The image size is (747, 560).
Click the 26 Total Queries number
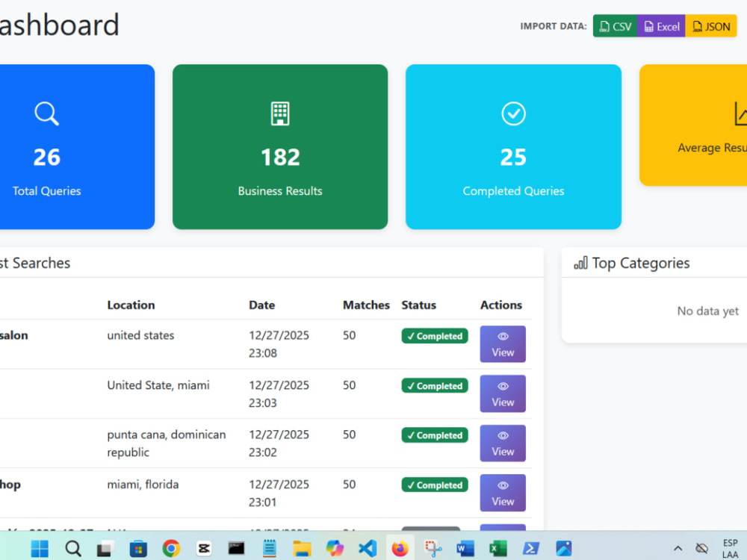click(x=46, y=157)
